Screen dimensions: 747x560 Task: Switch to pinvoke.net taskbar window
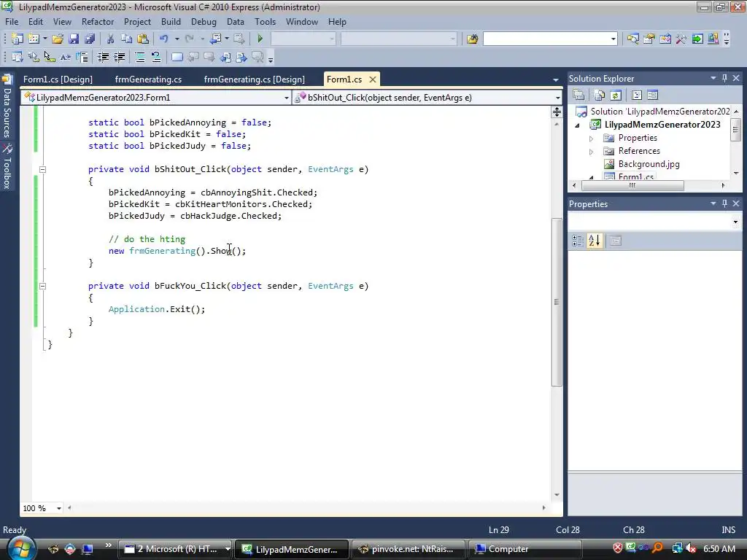coord(408,549)
